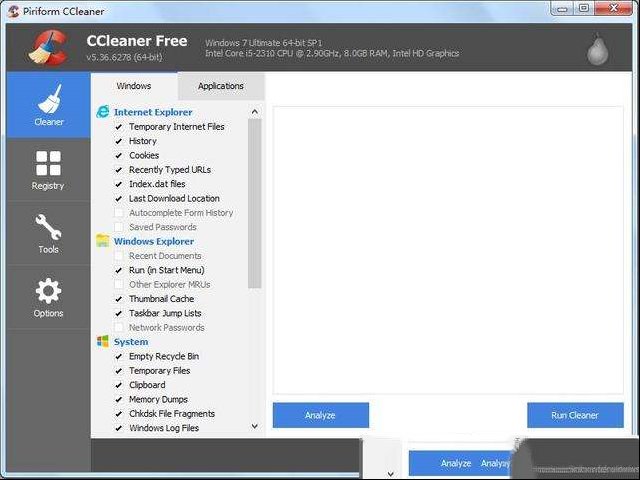Toggle Chkdsk File Fragments checkbox
The image size is (640, 480).
click(x=118, y=413)
